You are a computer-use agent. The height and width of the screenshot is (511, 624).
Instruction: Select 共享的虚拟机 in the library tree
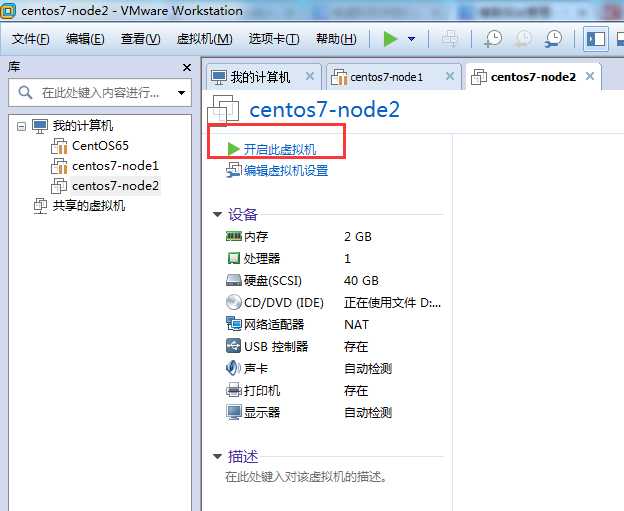[x=89, y=206]
